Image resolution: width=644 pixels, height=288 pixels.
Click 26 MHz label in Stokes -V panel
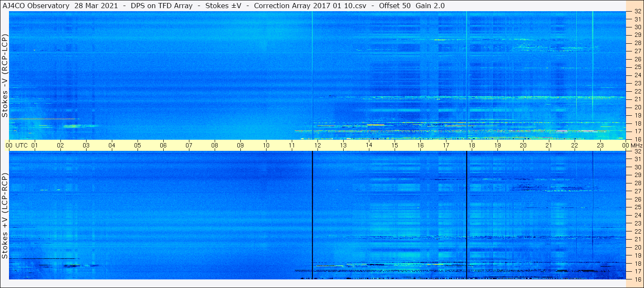coord(638,59)
